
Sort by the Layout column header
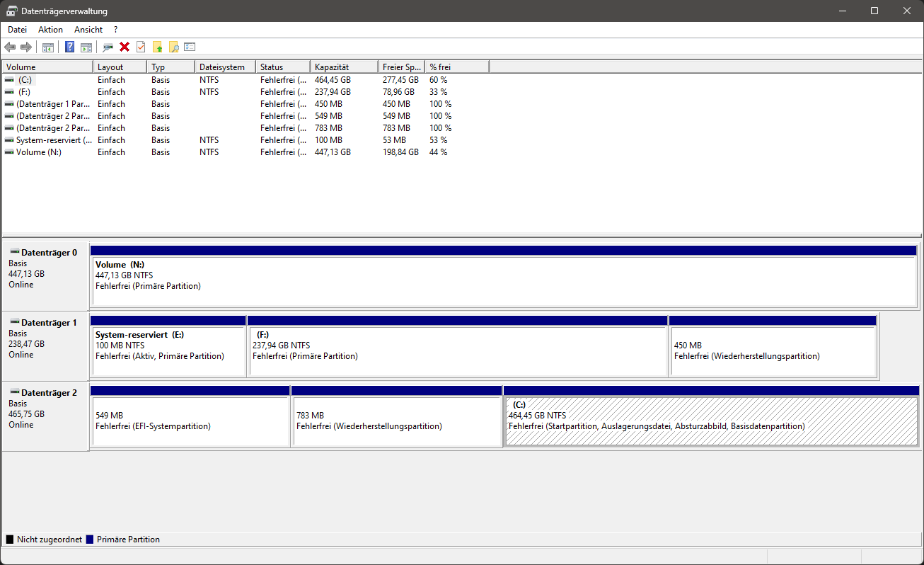click(x=120, y=67)
